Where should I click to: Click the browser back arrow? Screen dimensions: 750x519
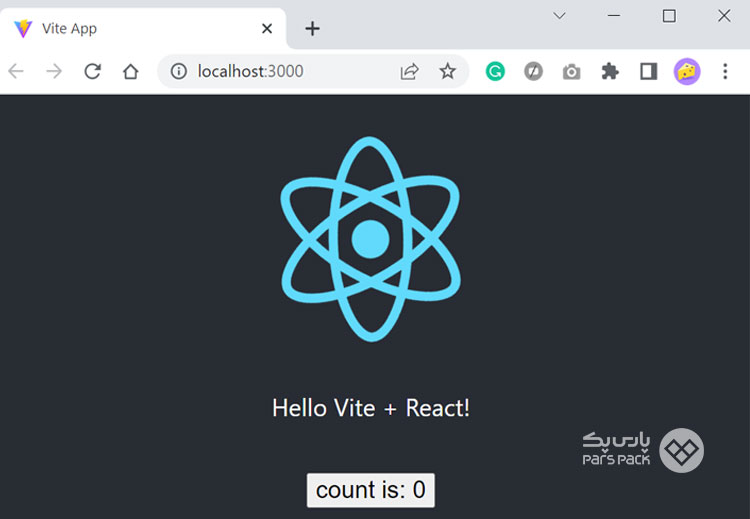click(16, 71)
